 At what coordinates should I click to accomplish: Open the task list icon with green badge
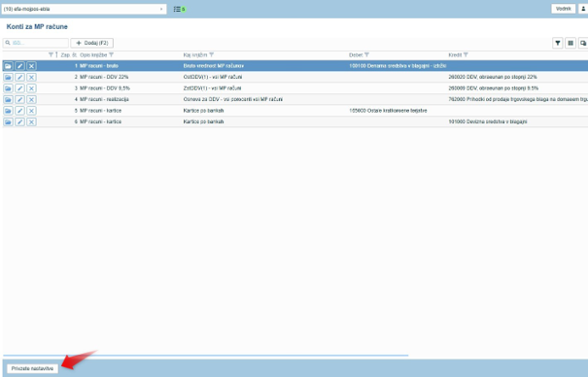180,9
